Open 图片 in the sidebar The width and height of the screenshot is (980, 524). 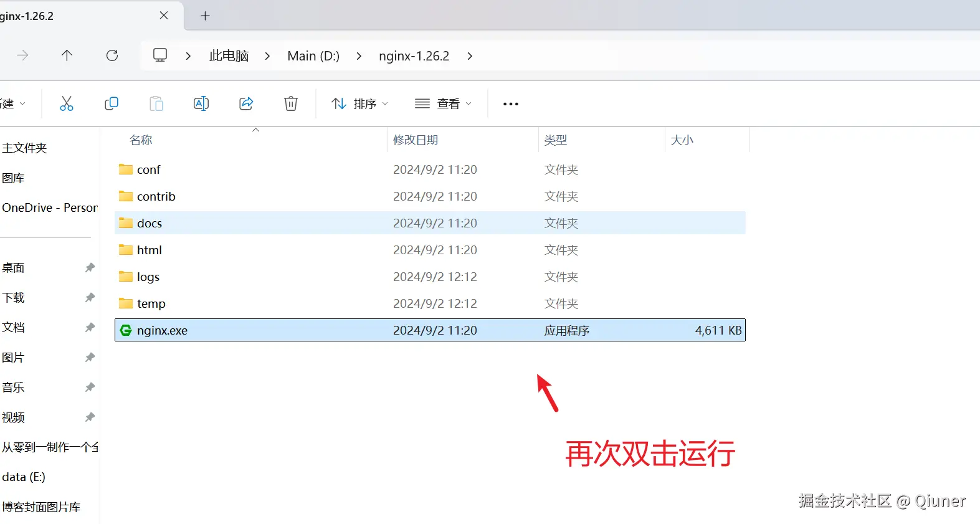pyautogui.click(x=13, y=357)
